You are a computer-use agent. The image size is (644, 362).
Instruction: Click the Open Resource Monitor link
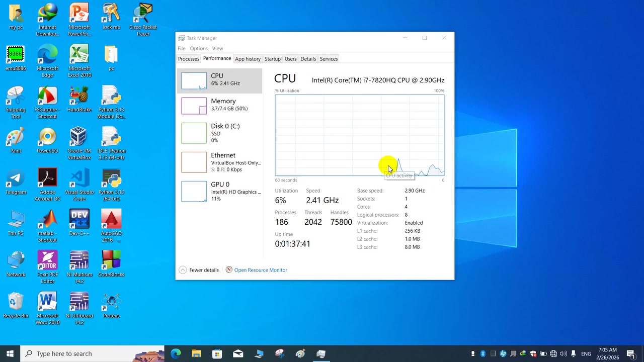pos(261,270)
